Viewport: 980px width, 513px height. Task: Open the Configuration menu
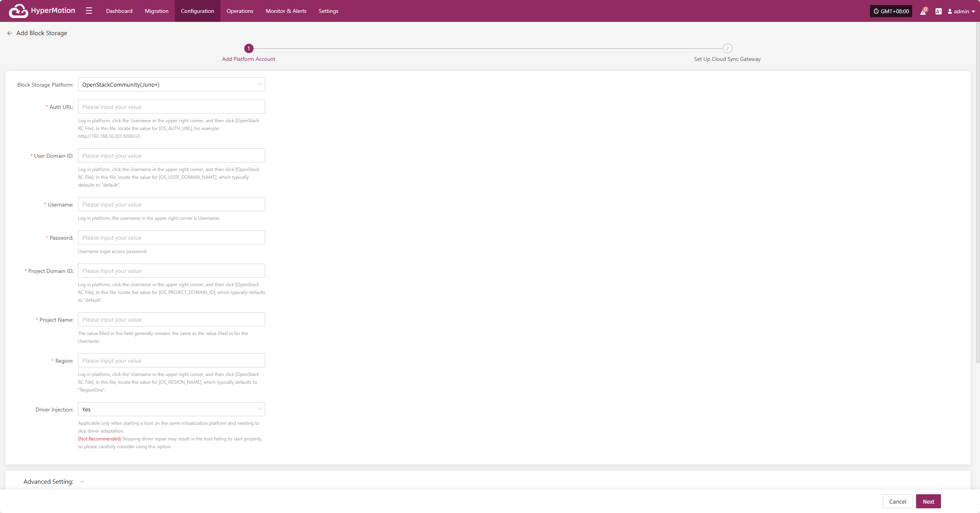197,11
